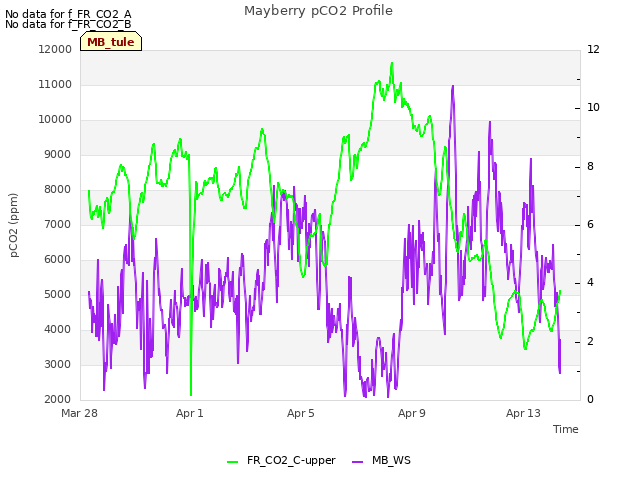
Task: Click the Apr 1 tick label
Action: (190, 413)
